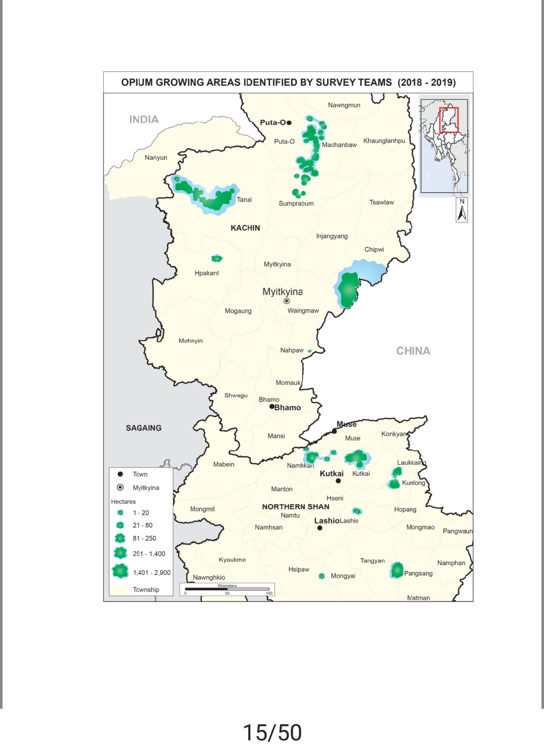Click the 'Injangyang' township label
Image resolution: width=544 pixels, height=756 pixels.
point(332,237)
